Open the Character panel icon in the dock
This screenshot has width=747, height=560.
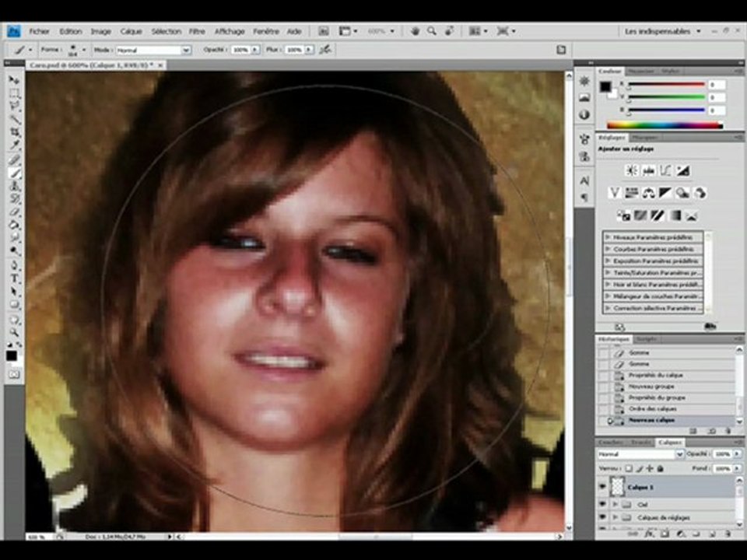[584, 181]
